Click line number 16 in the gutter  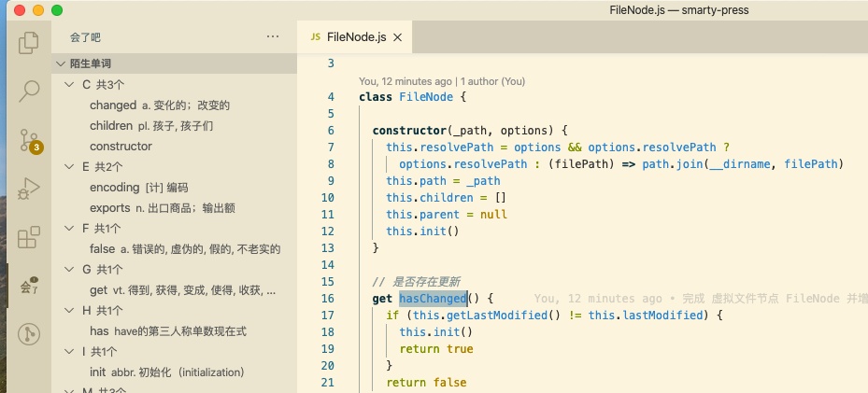pyautogui.click(x=327, y=299)
